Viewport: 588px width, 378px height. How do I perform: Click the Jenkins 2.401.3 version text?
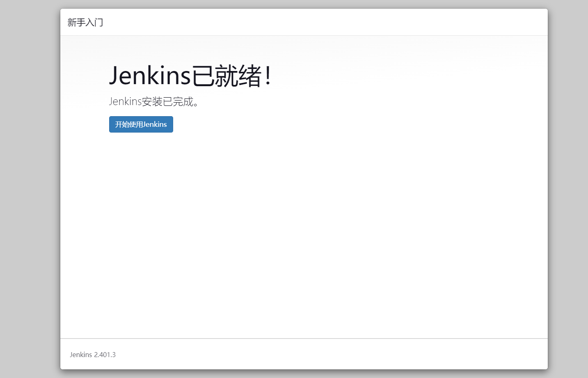pos(93,355)
